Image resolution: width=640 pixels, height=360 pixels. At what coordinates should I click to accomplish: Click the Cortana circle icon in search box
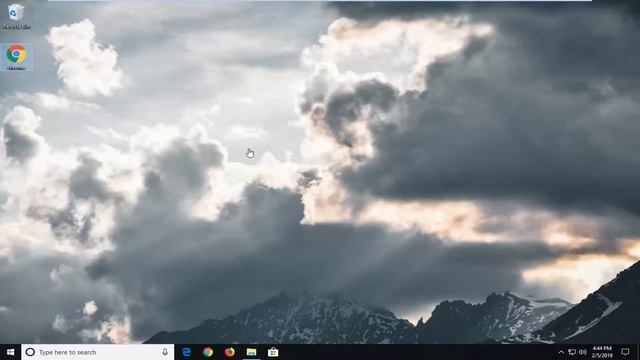point(30,352)
